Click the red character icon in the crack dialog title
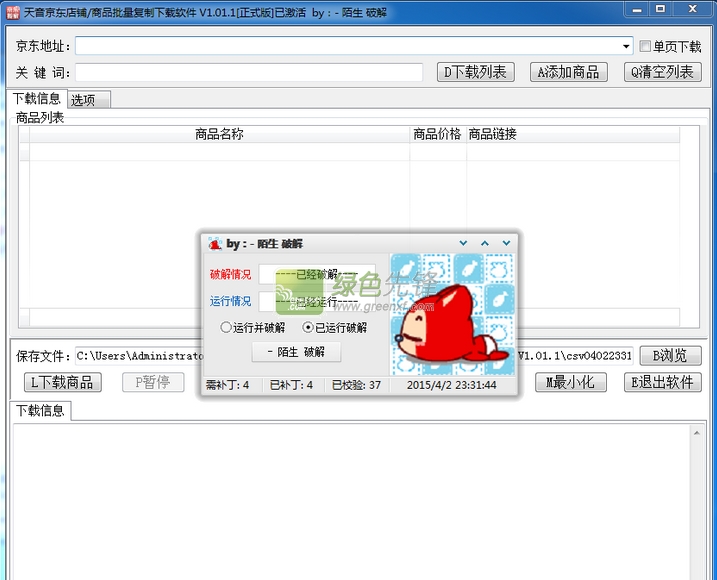Image resolution: width=717 pixels, height=580 pixels. point(215,244)
